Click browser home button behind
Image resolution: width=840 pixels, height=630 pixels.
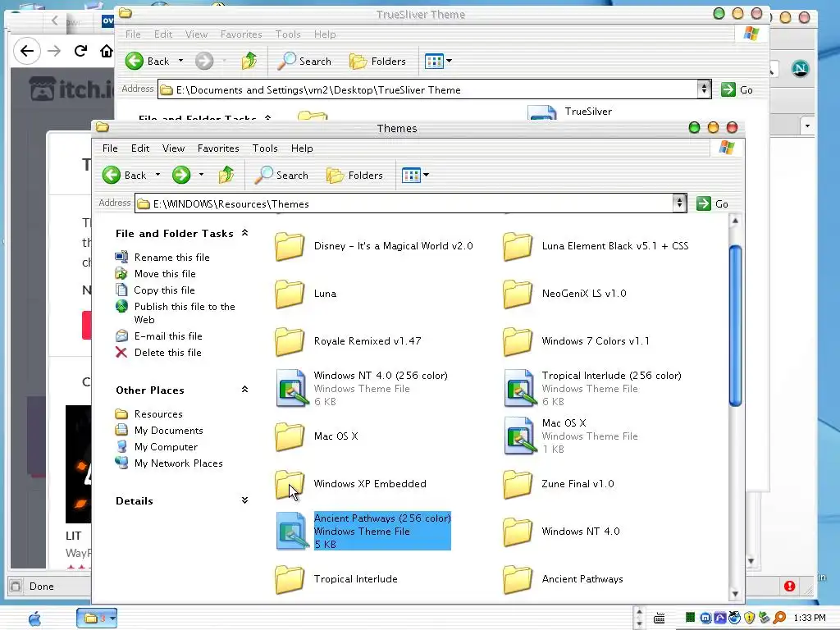107,51
